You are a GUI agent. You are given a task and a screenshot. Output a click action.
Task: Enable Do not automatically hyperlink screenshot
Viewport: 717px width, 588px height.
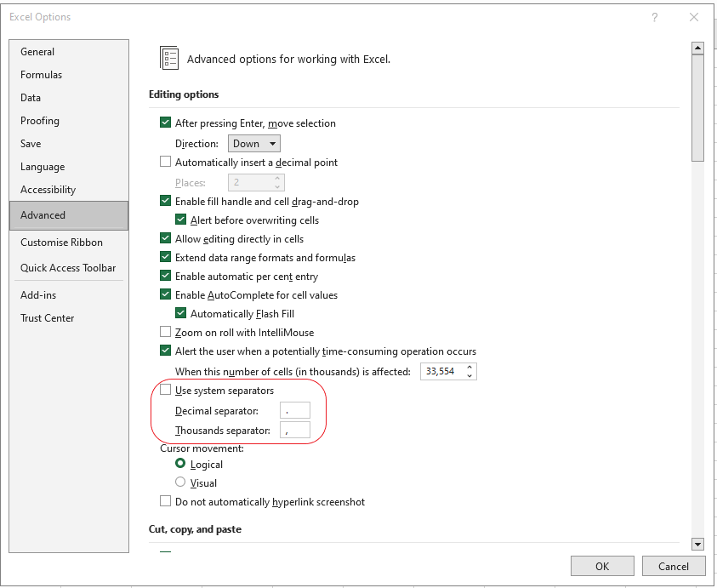[x=165, y=501]
